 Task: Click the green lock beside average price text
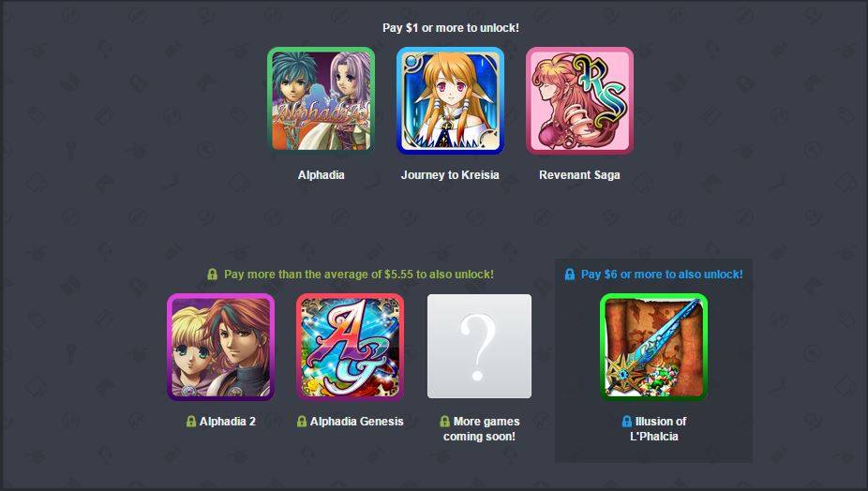(213, 274)
